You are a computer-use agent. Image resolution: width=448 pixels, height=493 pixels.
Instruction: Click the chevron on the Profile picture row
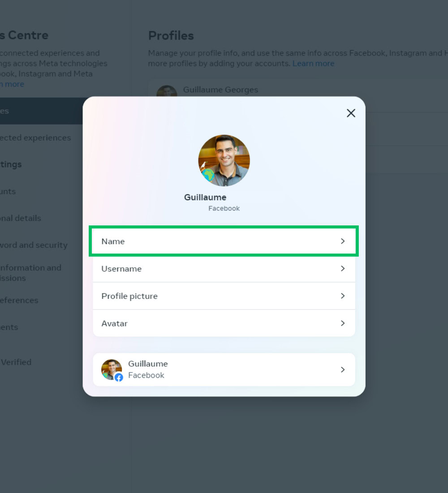(343, 296)
